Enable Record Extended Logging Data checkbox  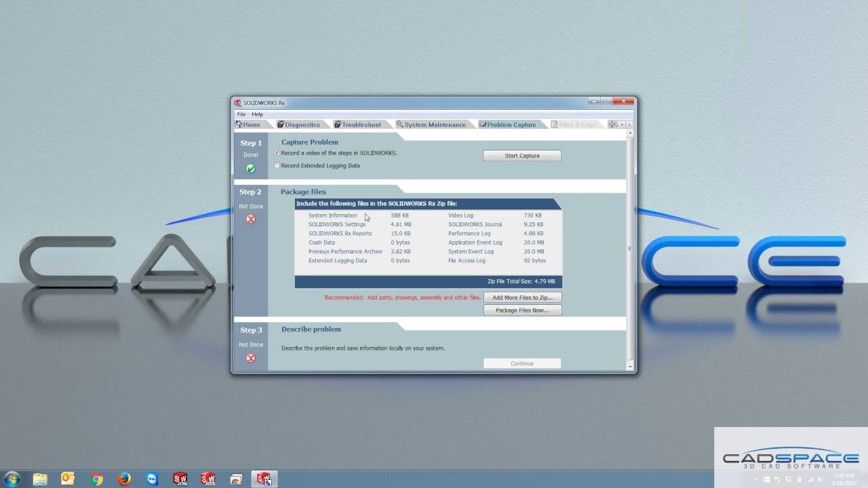point(277,165)
